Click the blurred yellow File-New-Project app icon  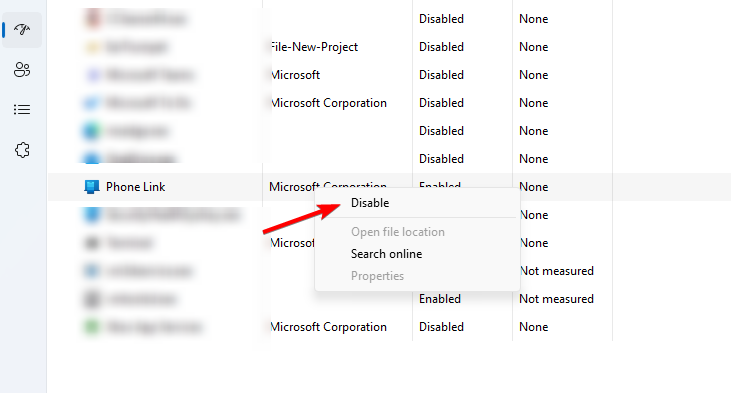[92, 47]
